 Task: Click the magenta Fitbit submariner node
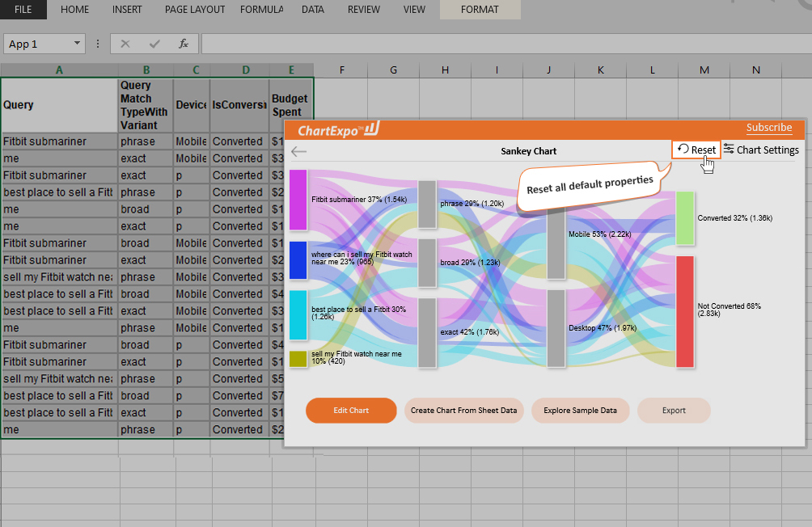point(298,200)
